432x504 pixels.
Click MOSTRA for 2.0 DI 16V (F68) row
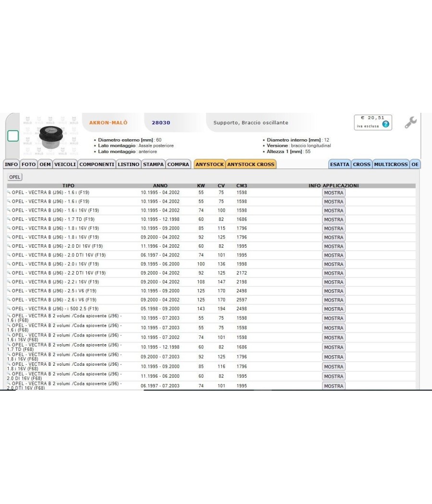click(x=334, y=376)
